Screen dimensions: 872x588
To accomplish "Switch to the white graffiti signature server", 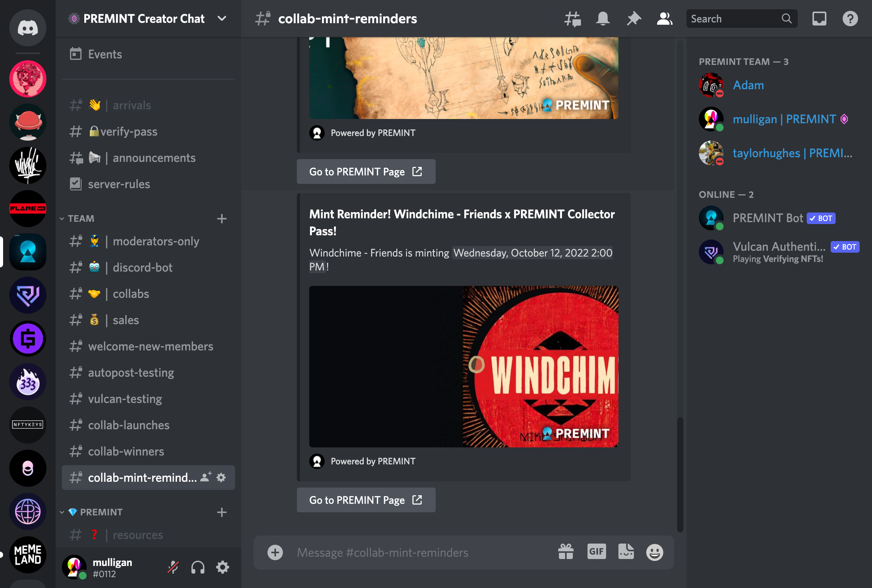I will point(28,165).
